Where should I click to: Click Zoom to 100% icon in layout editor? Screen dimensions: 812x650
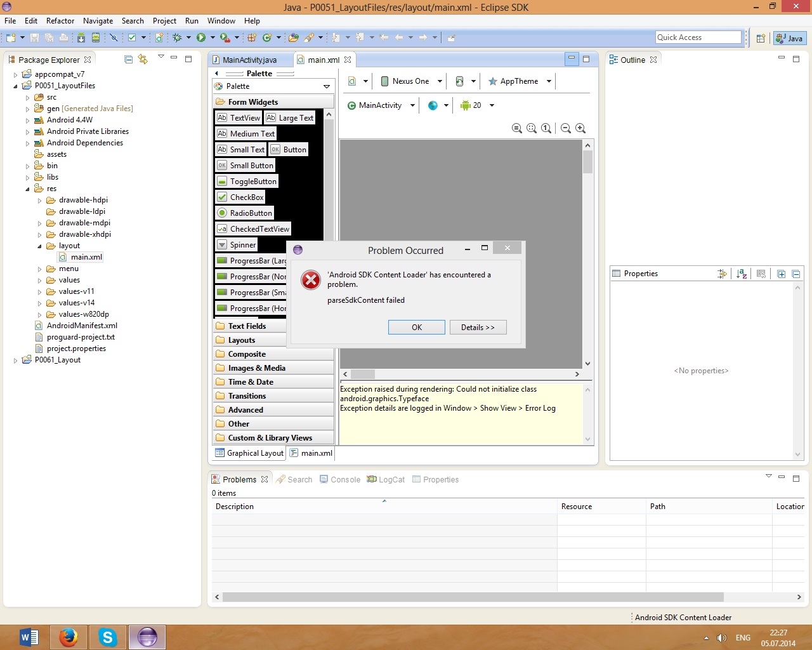pyautogui.click(x=546, y=128)
